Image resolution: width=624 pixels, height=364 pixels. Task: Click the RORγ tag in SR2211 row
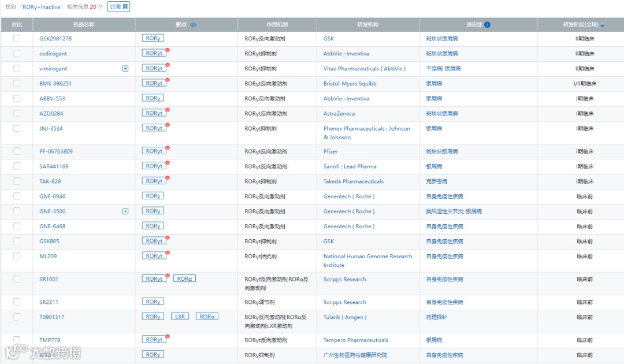153,302
